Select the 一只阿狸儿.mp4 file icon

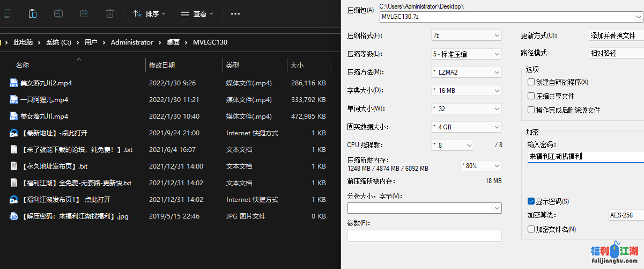(x=14, y=100)
